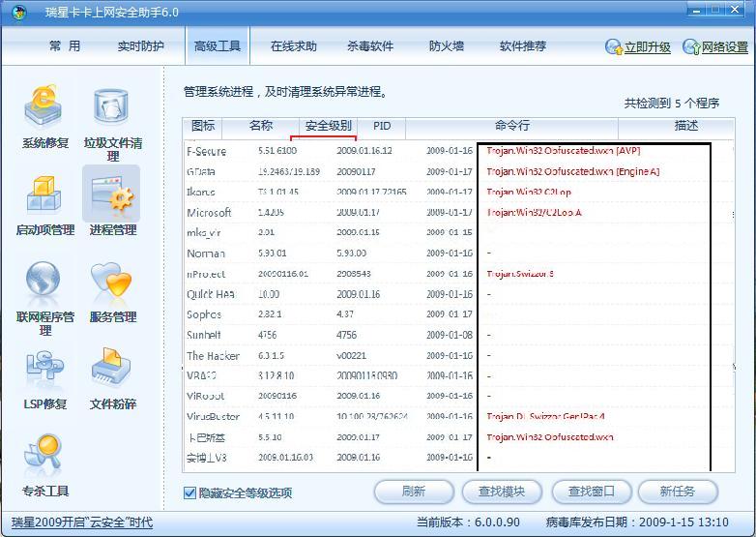
Task: Select the ViRobot row
Action: coord(458,396)
